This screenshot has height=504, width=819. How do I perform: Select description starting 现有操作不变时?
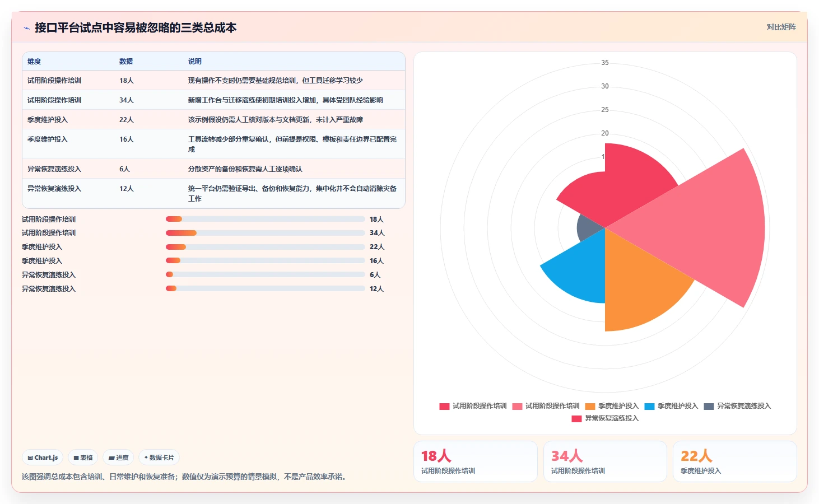(276, 81)
